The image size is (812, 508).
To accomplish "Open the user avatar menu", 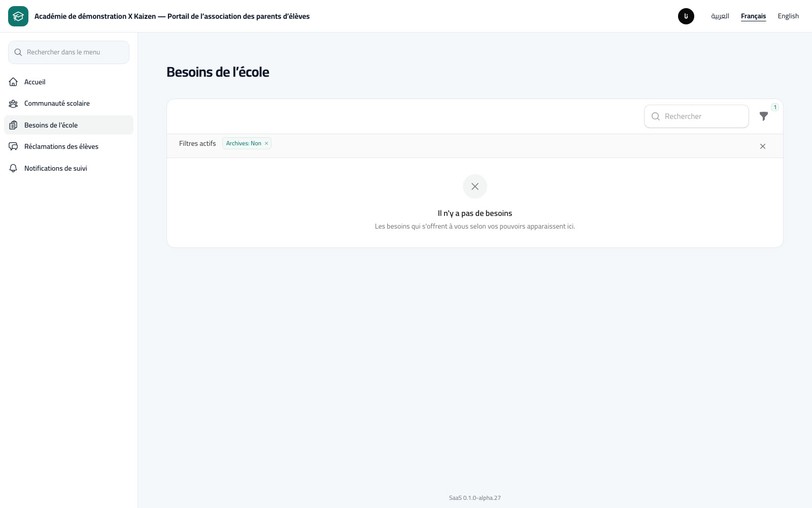I will (x=686, y=16).
